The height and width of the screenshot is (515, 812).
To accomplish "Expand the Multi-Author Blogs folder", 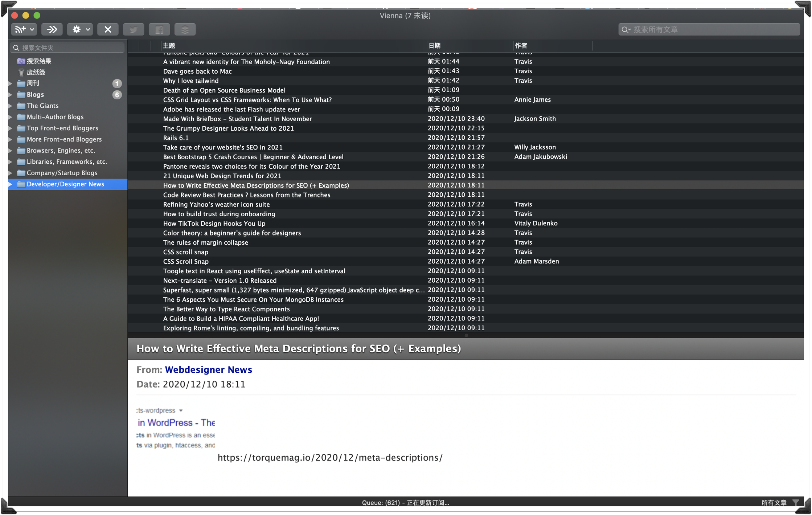I will point(11,117).
